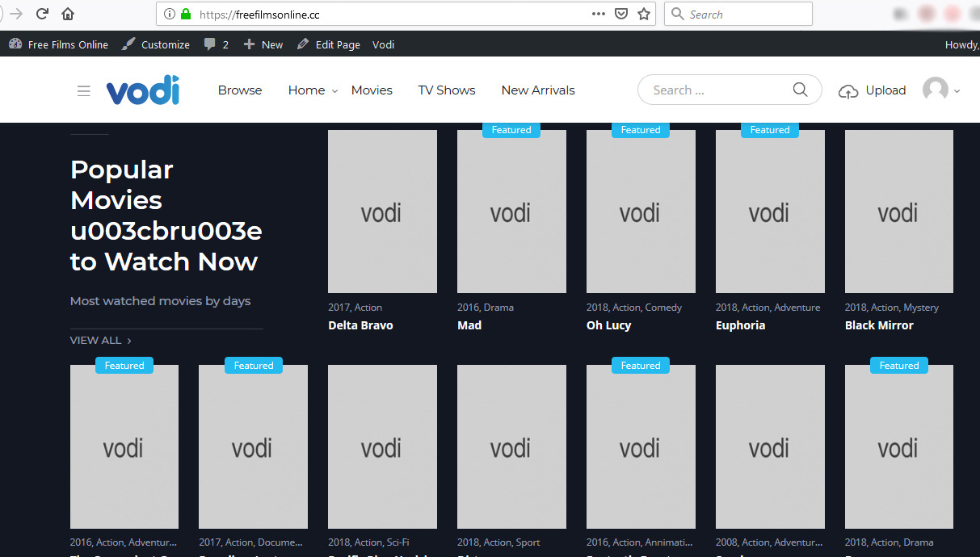Click Howdy account text
This screenshot has height=557, width=980.
(961, 44)
